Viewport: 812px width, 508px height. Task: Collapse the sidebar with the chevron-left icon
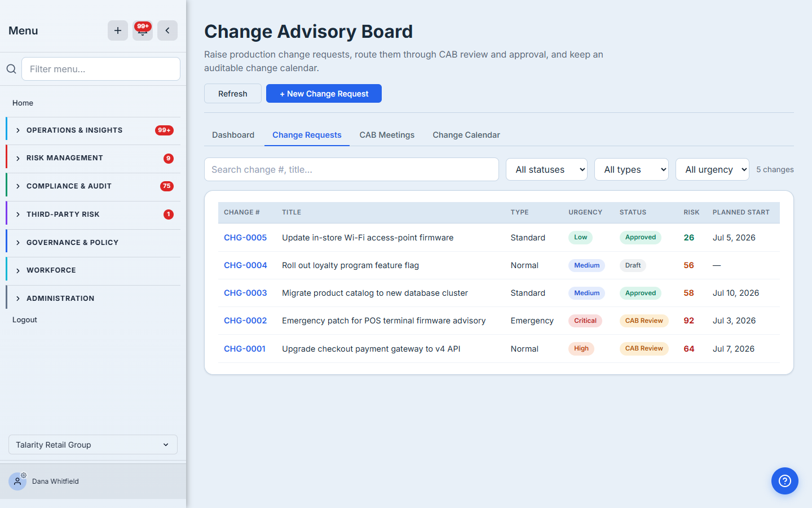[x=167, y=30]
